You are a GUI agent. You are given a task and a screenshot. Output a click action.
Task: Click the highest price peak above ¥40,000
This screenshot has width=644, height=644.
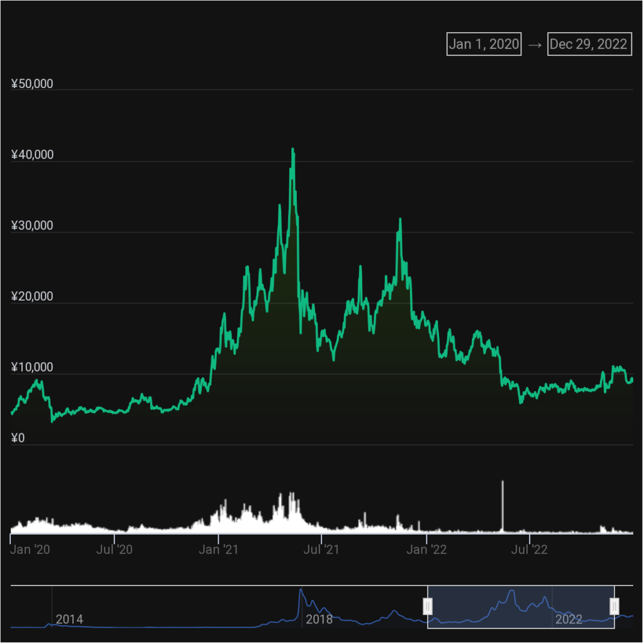tap(293, 150)
